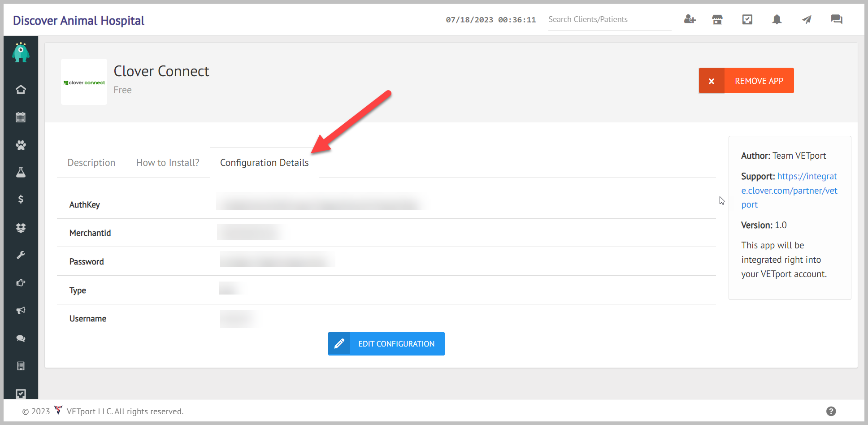Viewport: 868px width, 425px height.
Task: Open the Home icon in sidebar
Action: tap(21, 89)
